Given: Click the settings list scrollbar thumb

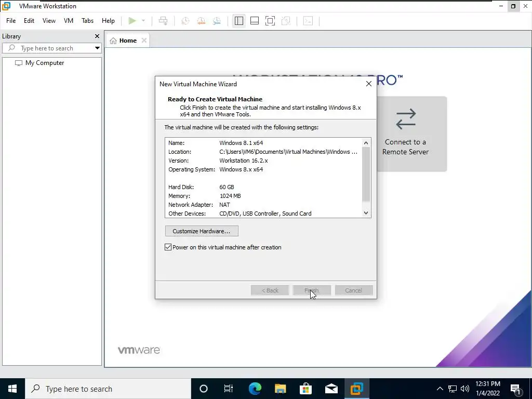Looking at the screenshot, I should [x=366, y=175].
